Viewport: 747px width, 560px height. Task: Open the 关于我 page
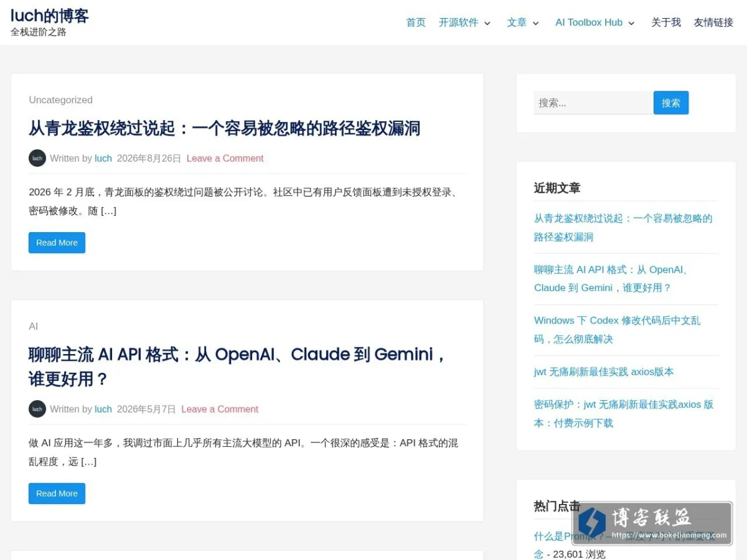tap(666, 22)
